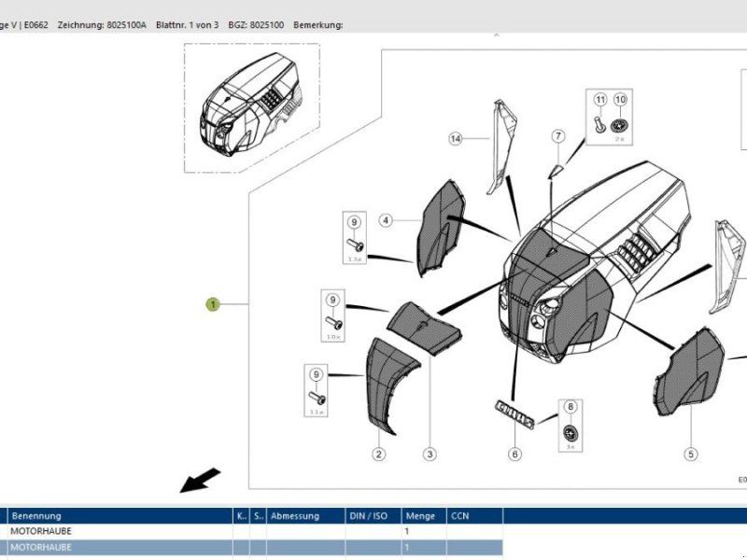
Task: Open the engine hood overview thumbnail
Action: 249,109
